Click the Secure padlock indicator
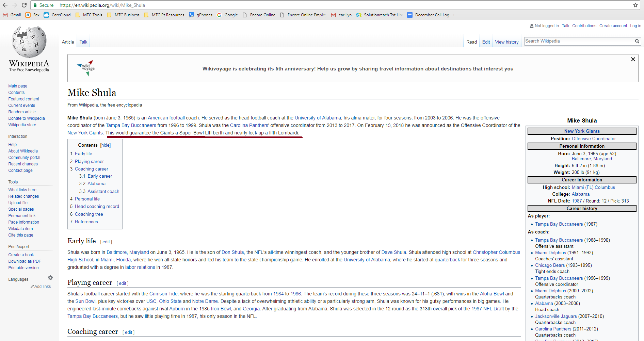The width and height of the screenshot is (644, 341). coord(44,5)
